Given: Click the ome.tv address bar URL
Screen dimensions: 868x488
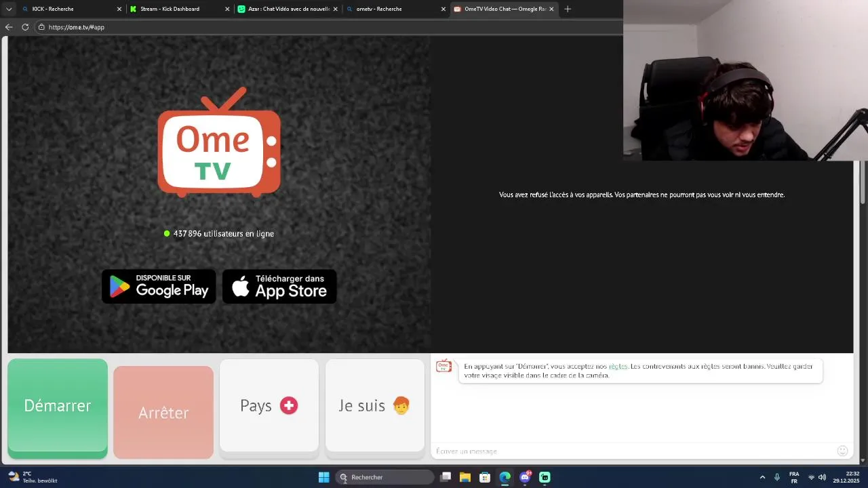Looking at the screenshot, I should (x=77, y=27).
